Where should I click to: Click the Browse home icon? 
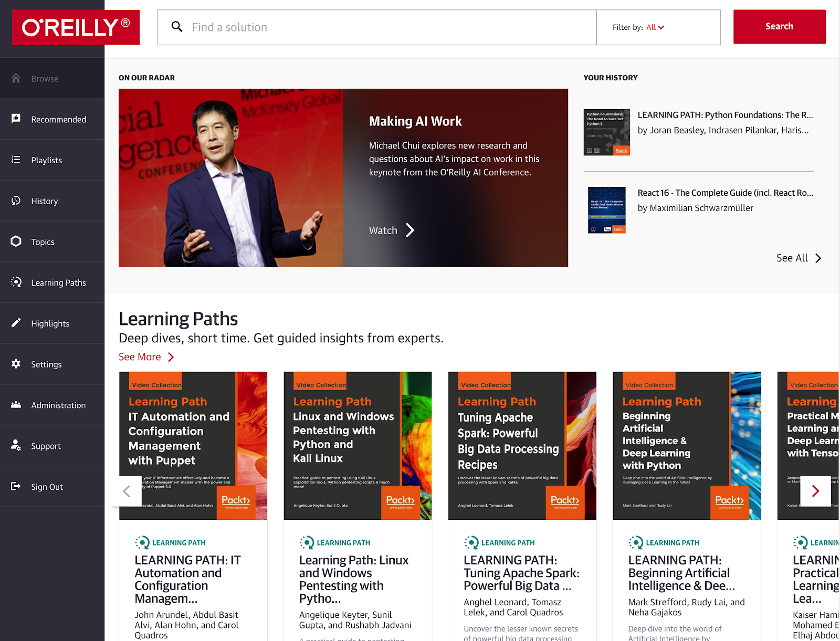[x=16, y=78]
